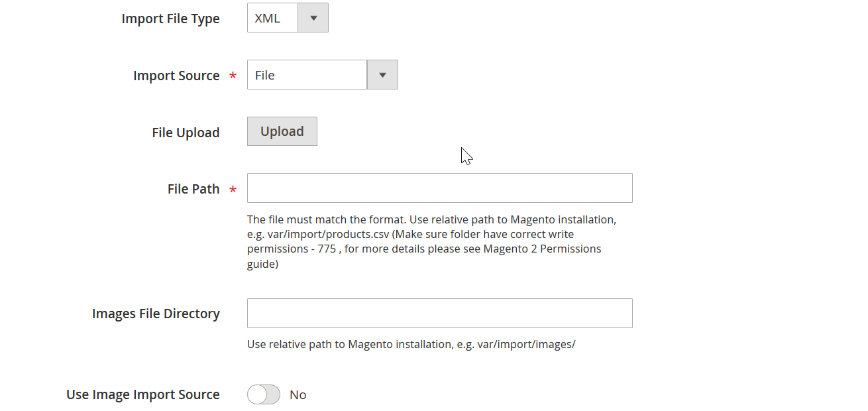Click the File Path label
The height and width of the screenshot is (411, 868).
(x=193, y=189)
